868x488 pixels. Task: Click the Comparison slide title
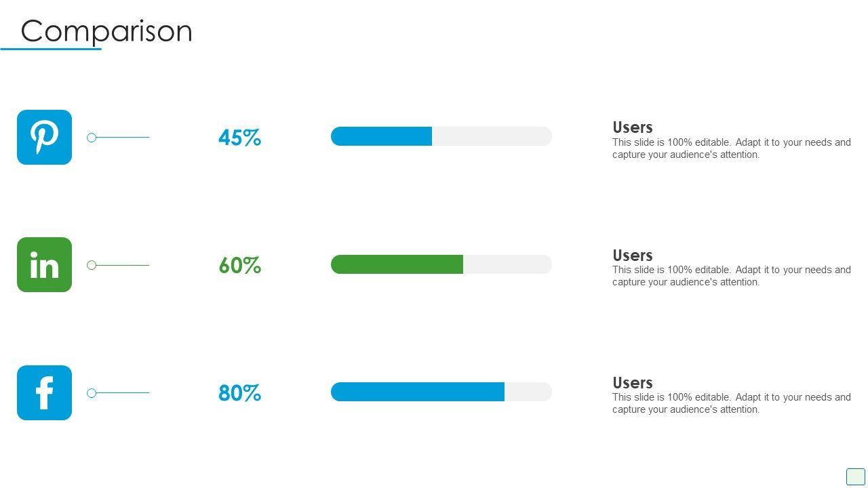coord(106,31)
